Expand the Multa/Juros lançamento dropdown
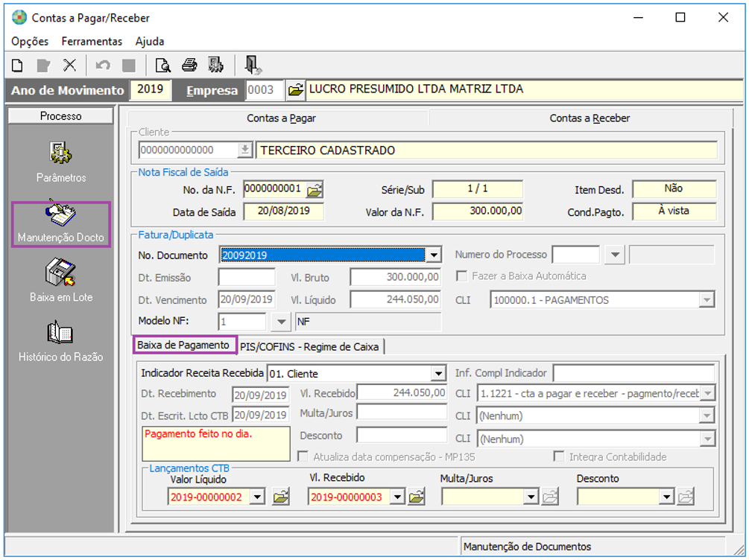The image size is (749, 560). click(x=531, y=497)
